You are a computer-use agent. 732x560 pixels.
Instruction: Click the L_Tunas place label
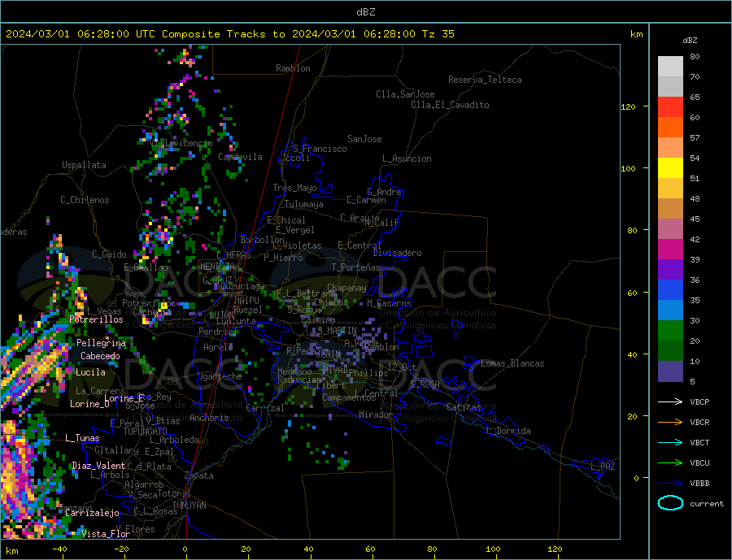point(82,438)
